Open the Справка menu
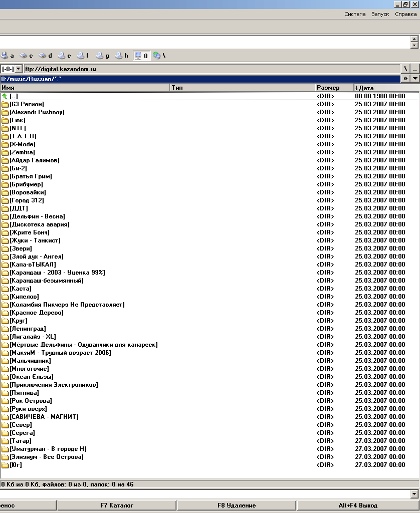Viewport: 420px width, 513px height. click(405, 14)
